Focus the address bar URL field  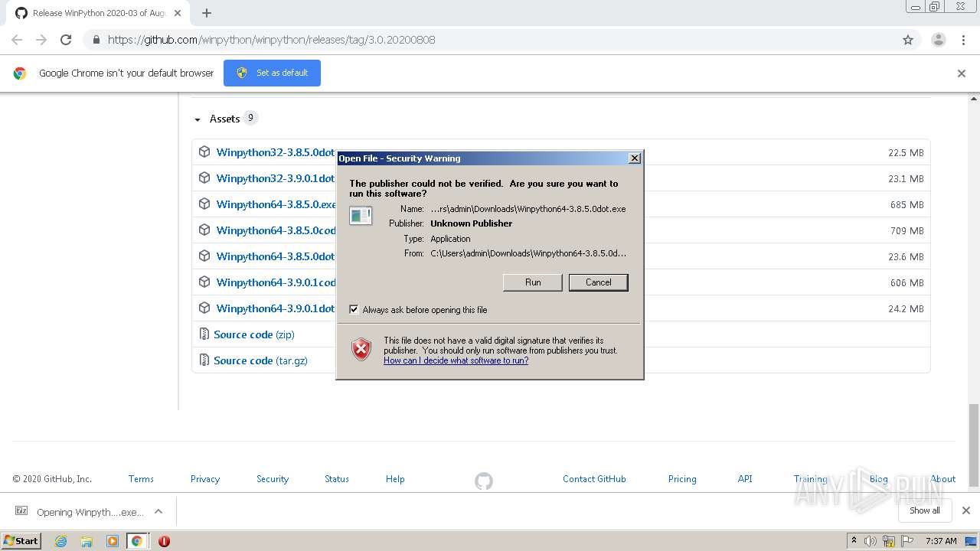point(490,40)
